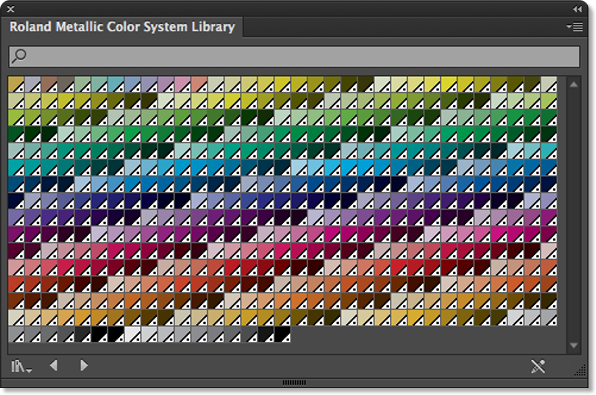
Task: Choose the bright yellow swatch in the top row
Action: pyautogui.click(x=449, y=84)
